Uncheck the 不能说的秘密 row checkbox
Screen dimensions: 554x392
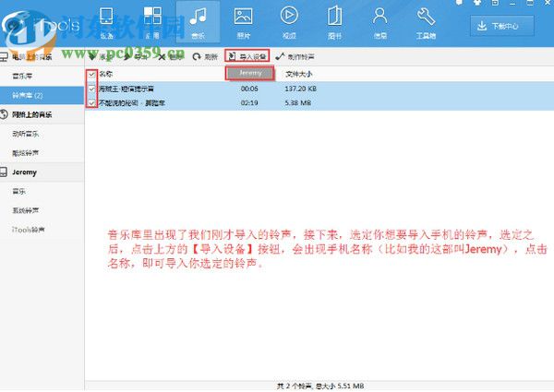91,102
